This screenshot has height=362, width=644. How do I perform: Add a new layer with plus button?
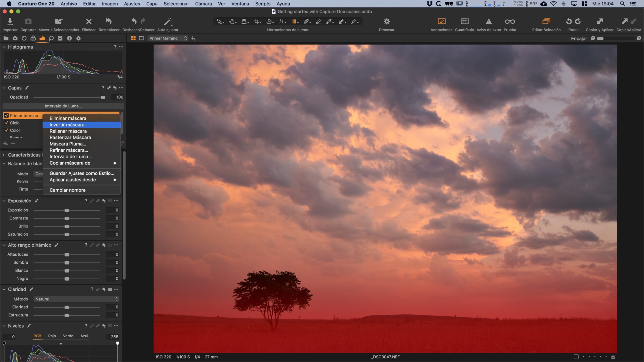[5, 143]
